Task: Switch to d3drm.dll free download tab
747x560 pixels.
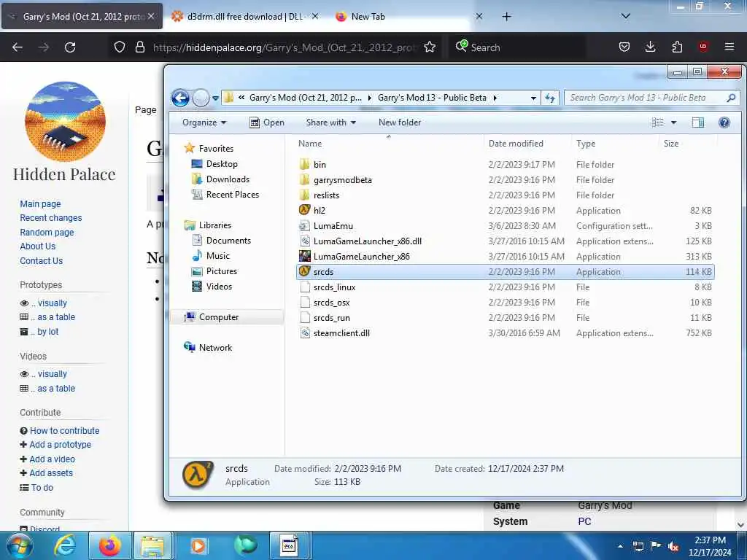Action: coord(245,17)
